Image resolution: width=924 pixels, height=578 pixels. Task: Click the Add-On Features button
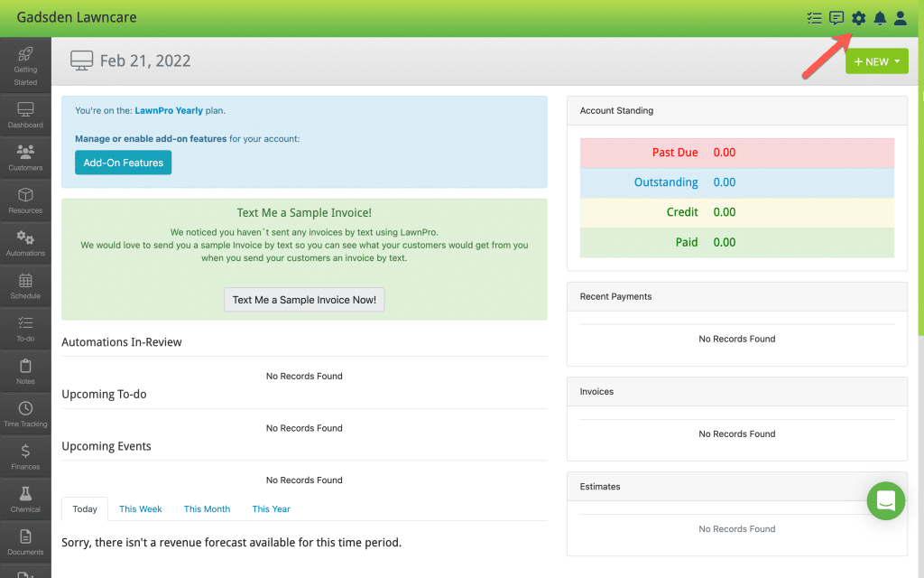click(123, 163)
